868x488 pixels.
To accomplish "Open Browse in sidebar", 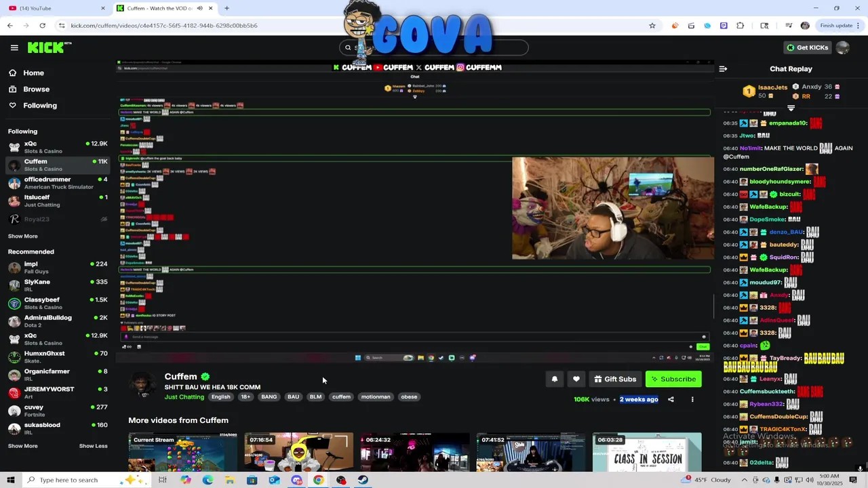I will click(x=36, y=89).
